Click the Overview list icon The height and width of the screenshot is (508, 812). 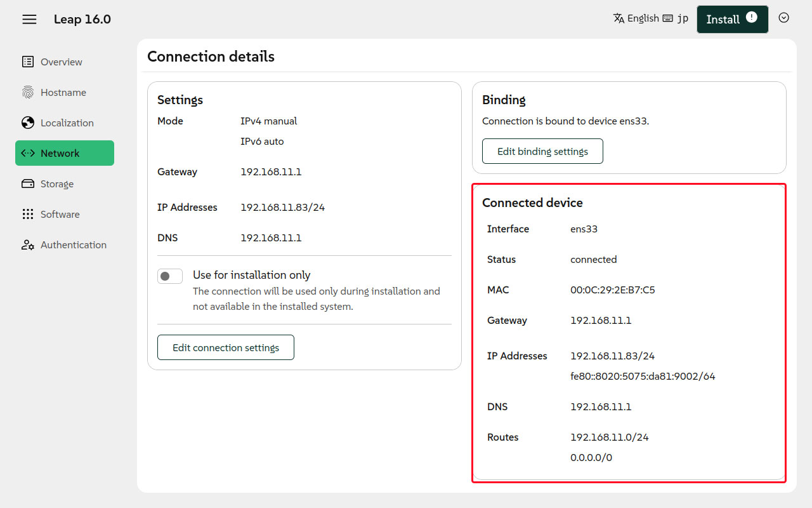pyautogui.click(x=28, y=62)
